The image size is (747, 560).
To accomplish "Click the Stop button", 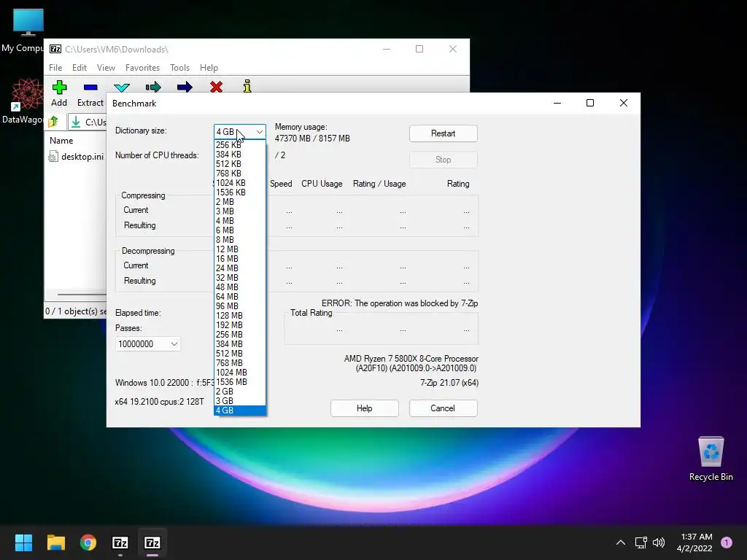I will pyautogui.click(x=443, y=160).
